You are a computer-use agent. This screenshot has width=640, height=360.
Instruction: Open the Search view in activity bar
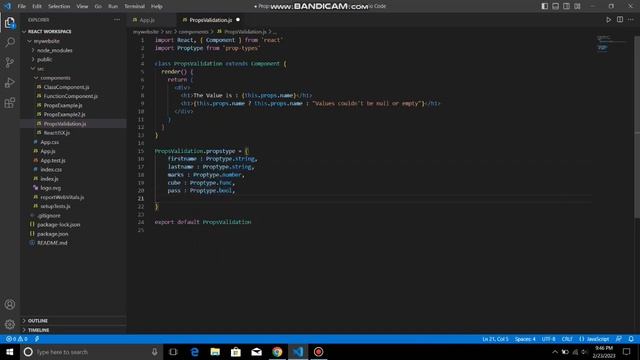[x=10, y=42]
